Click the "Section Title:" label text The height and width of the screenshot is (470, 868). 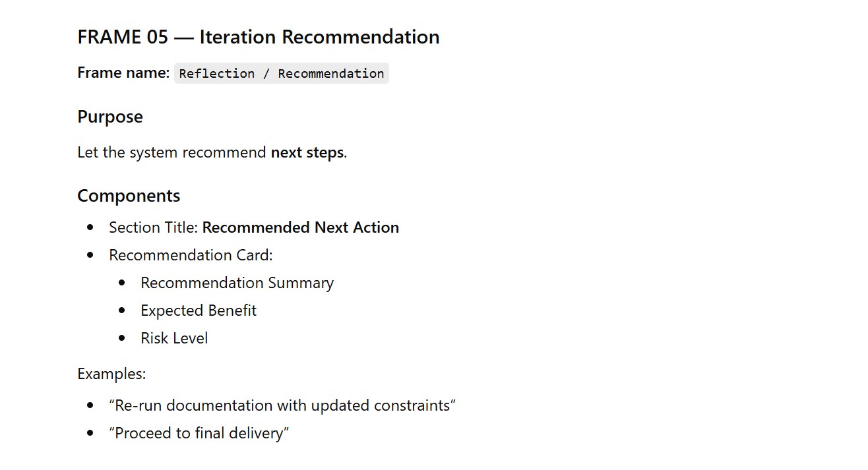click(154, 227)
